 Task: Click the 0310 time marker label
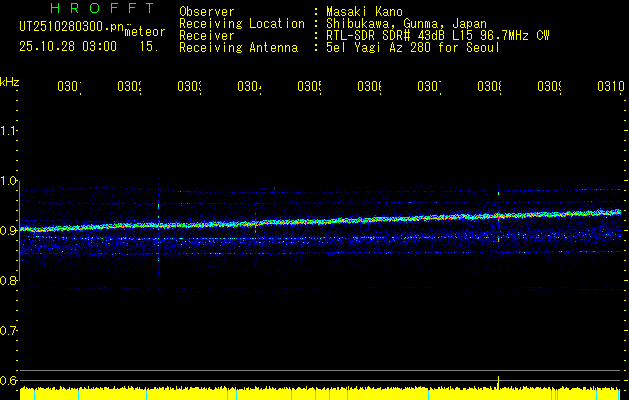click(608, 87)
